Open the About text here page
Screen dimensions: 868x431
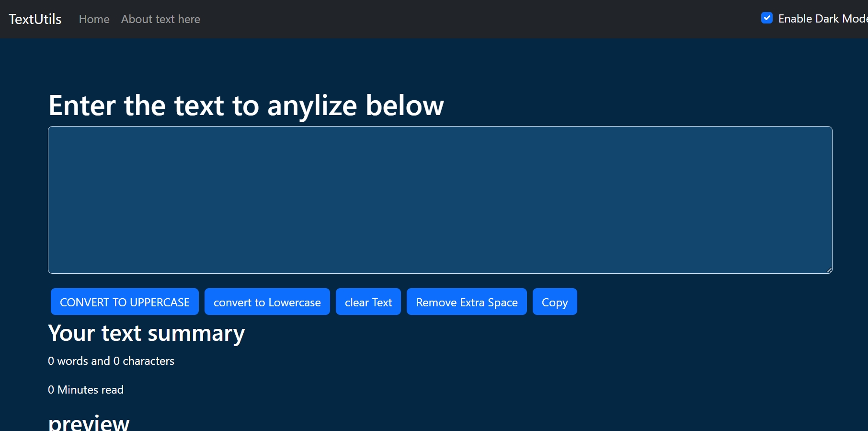pyautogui.click(x=160, y=19)
